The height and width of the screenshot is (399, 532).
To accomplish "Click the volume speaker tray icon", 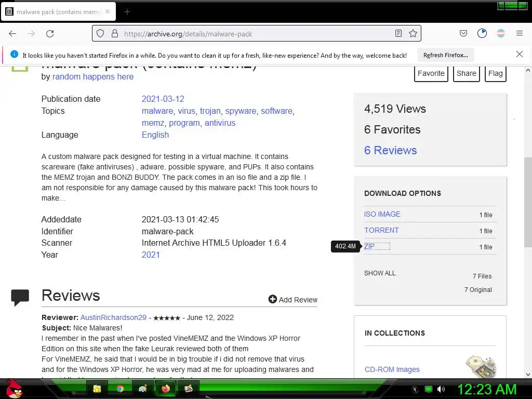I will click(441, 389).
